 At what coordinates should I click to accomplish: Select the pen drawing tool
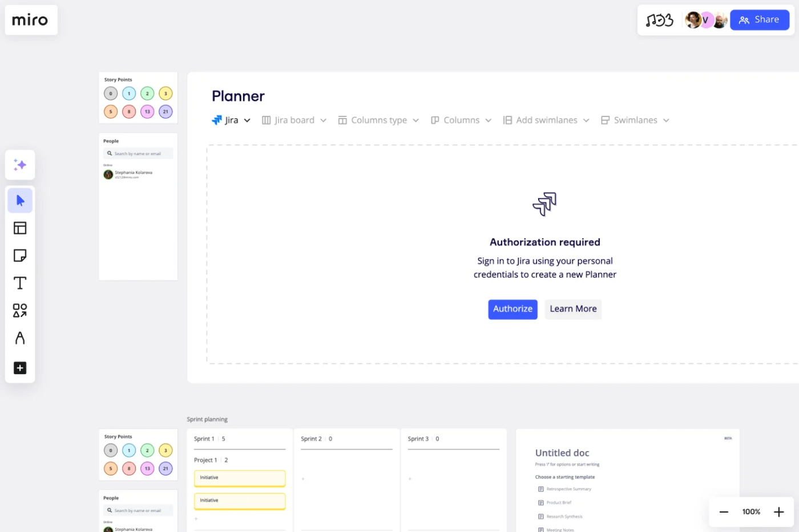(x=20, y=338)
